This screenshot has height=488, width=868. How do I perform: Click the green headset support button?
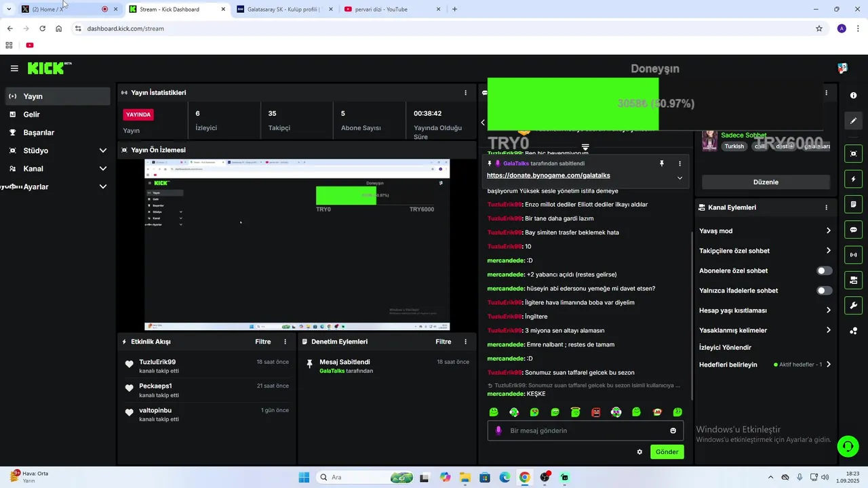pyautogui.click(x=848, y=446)
